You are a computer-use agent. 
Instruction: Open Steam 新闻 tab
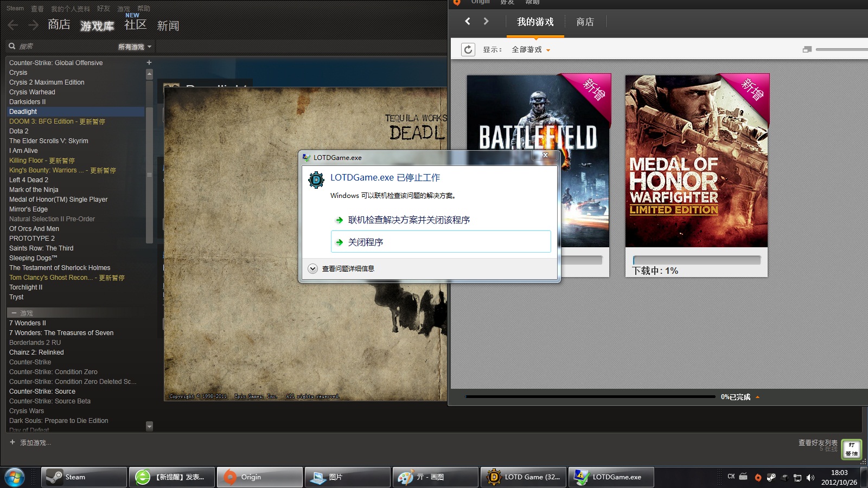(x=168, y=25)
